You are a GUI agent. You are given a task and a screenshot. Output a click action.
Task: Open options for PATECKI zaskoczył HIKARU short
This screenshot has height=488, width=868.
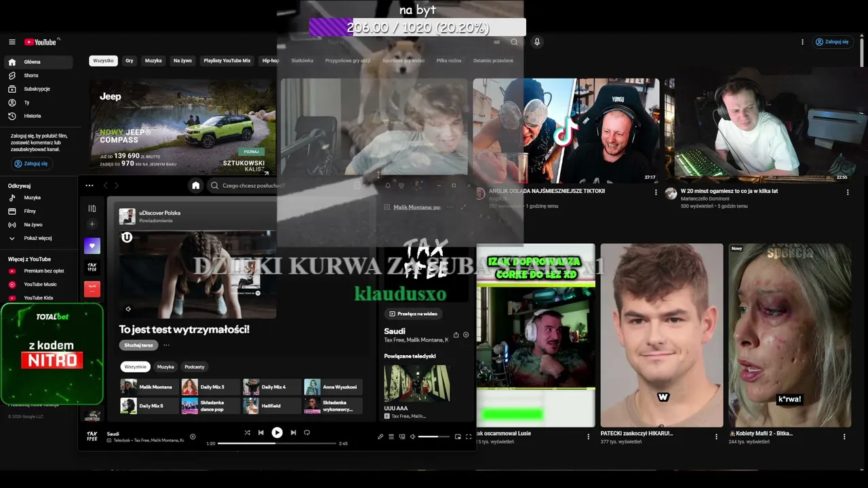[x=717, y=436]
